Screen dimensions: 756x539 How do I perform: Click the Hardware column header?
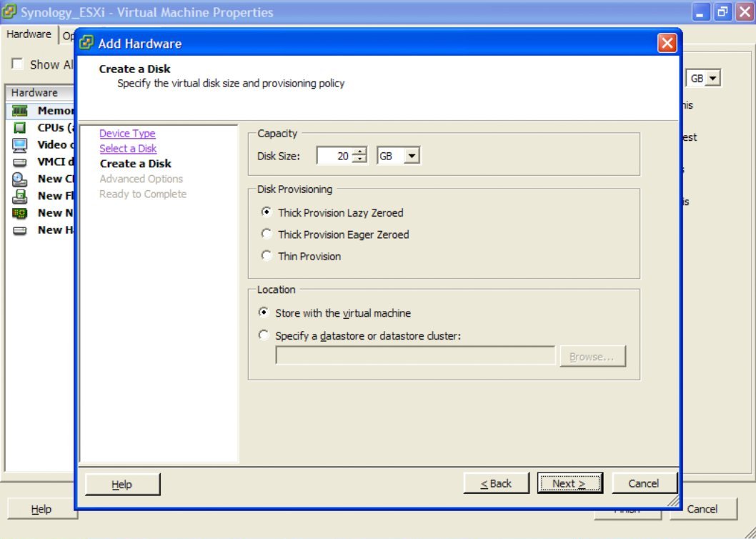point(39,93)
